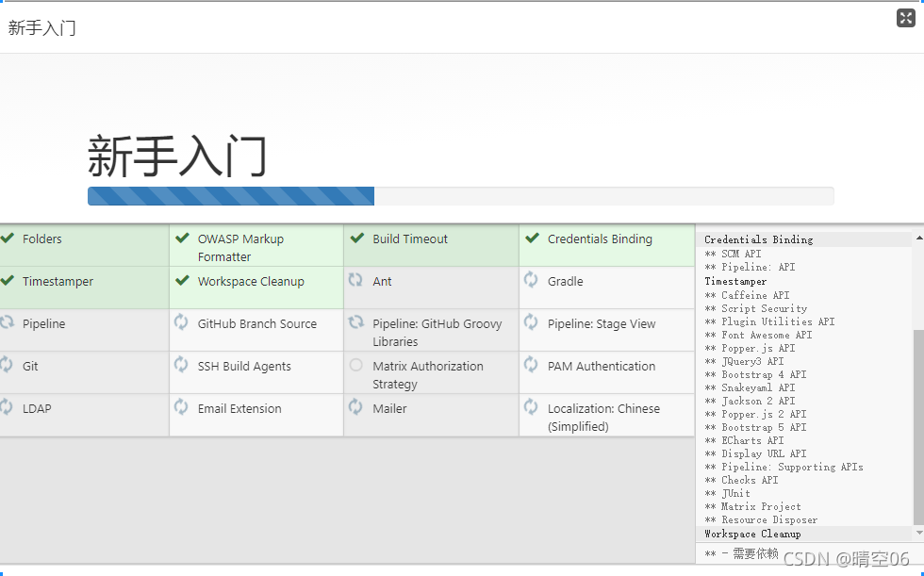Click '** Pipeline: Supporting APIs' log entry

(x=784, y=467)
